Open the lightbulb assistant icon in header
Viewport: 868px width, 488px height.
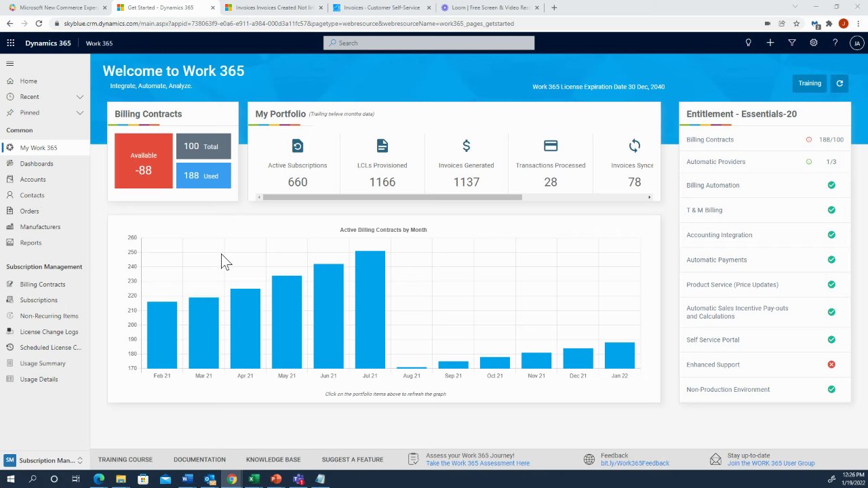pyautogui.click(x=748, y=43)
